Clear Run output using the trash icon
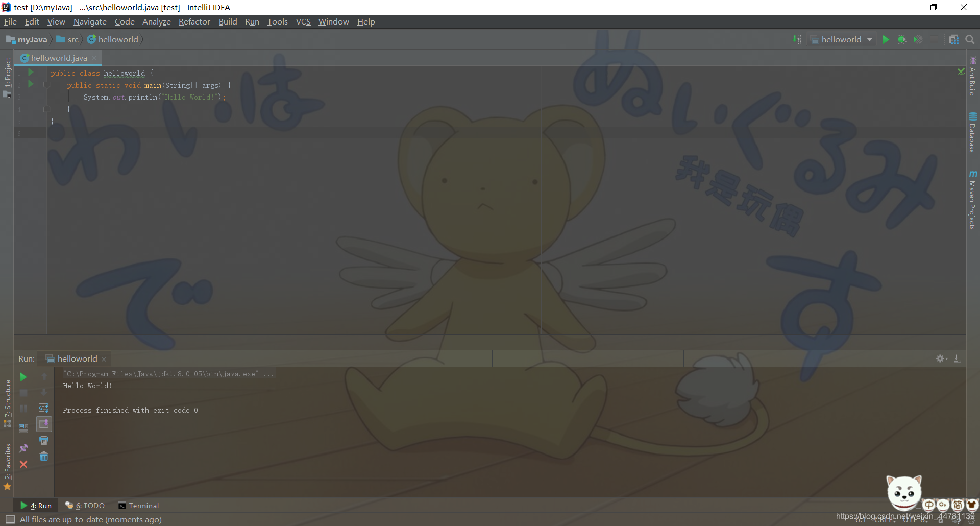Viewport: 980px width, 526px height. (x=44, y=456)
